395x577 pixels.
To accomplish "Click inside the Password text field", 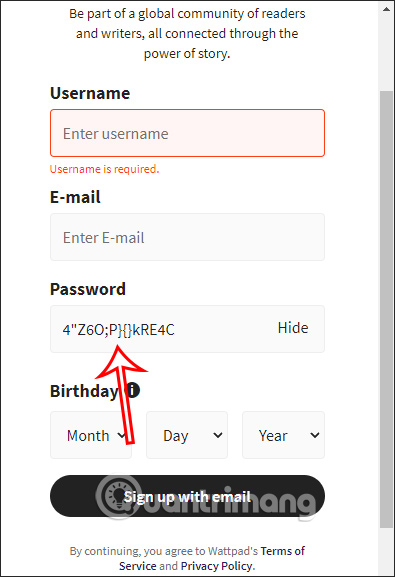I will 162,329.
